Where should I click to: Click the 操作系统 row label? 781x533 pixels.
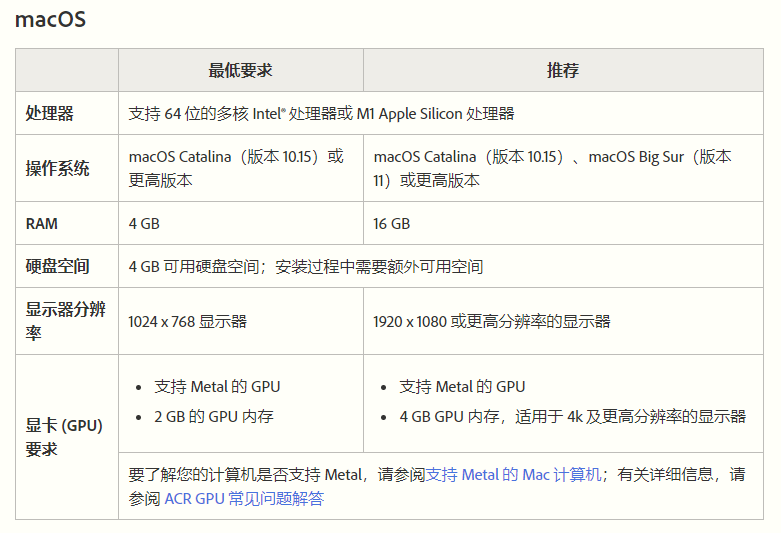click(57, 168)
